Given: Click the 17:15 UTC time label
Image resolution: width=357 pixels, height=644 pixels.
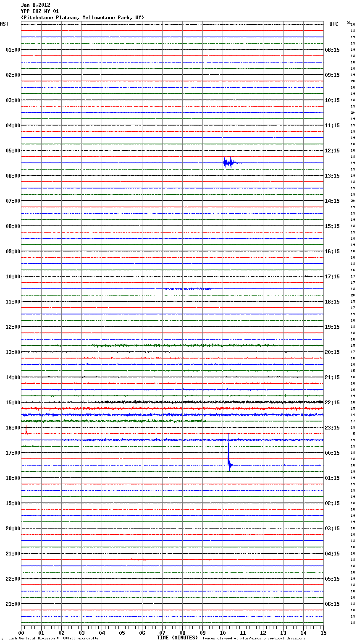Looking at the screenshot, I should (332, 277).
